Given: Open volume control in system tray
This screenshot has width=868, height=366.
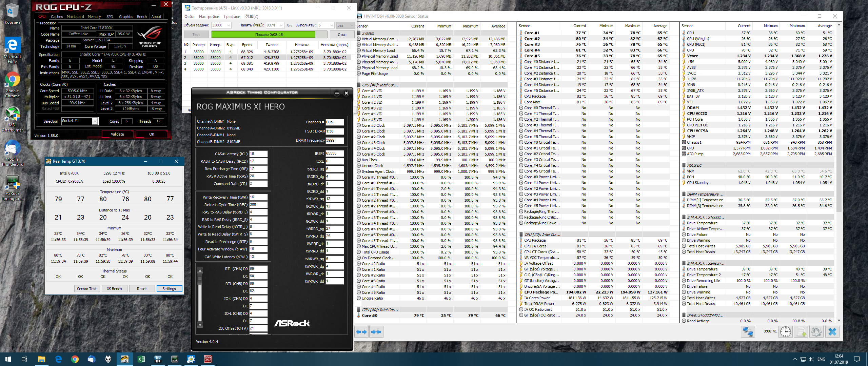Looking at the screenshot, I should pos(811,359).
